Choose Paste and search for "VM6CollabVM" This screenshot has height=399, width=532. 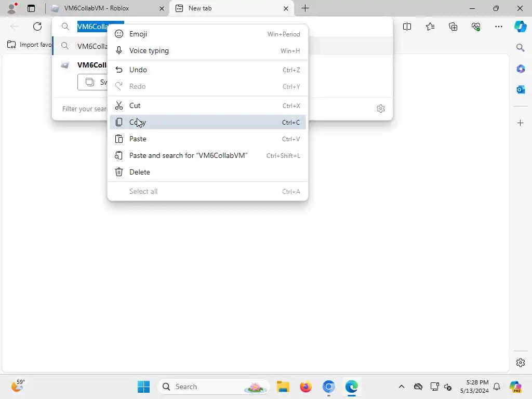(208, 155)
